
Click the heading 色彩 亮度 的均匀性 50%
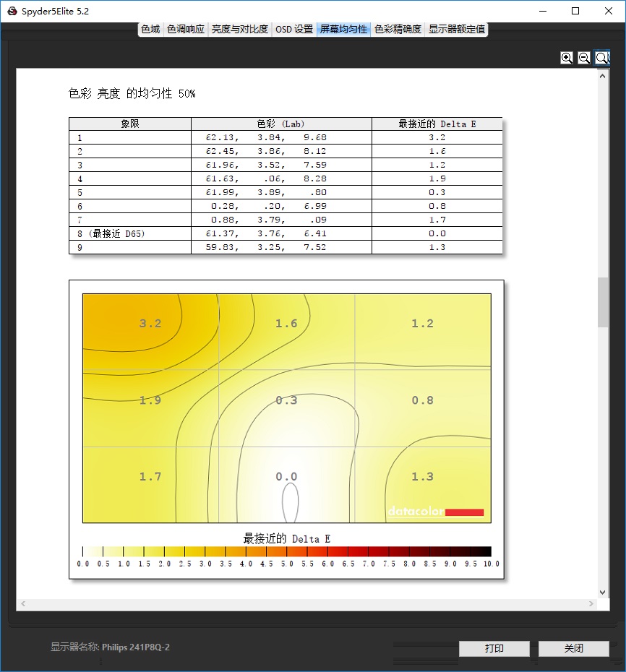(132, 93)
